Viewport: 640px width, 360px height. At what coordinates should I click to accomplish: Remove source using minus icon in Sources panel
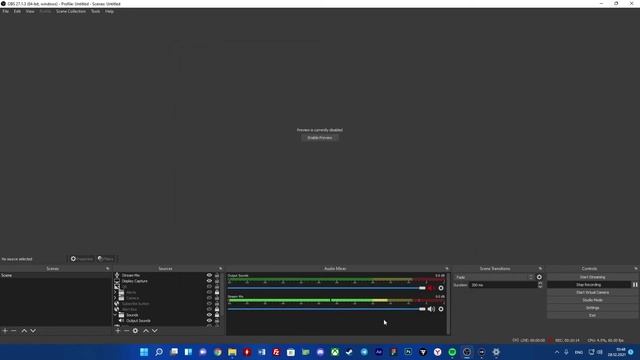127,331
